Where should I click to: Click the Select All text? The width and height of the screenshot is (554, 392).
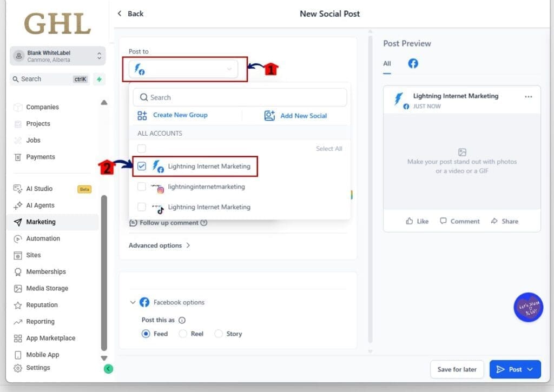329,149
